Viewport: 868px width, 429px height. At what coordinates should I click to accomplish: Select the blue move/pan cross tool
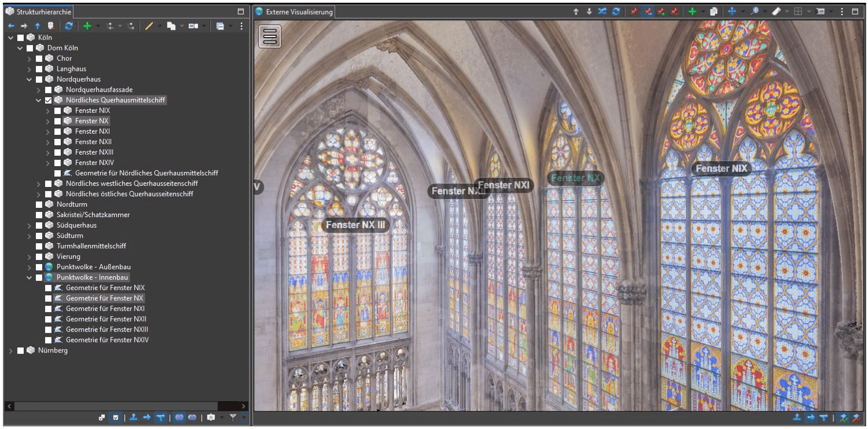tap(732, 12)
